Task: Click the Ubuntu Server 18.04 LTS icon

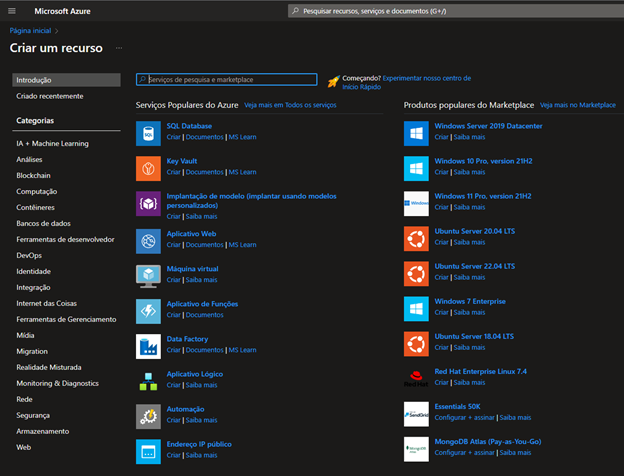Action: pyautogui.click(x=416, y=343)
